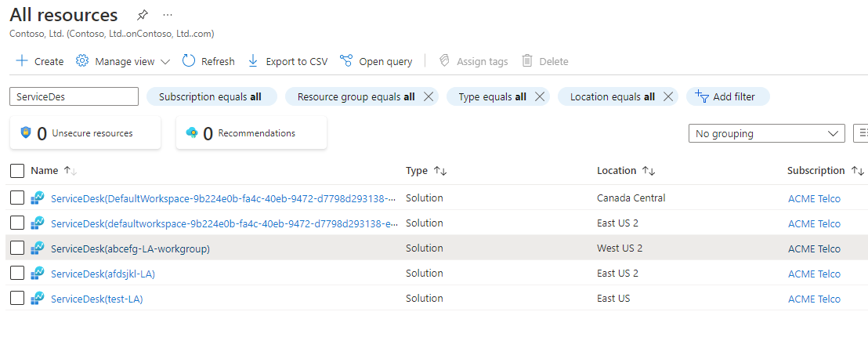
Task: Click solution icon for ServiceDesk(test-LA)
Action: (x=37, y=298)
